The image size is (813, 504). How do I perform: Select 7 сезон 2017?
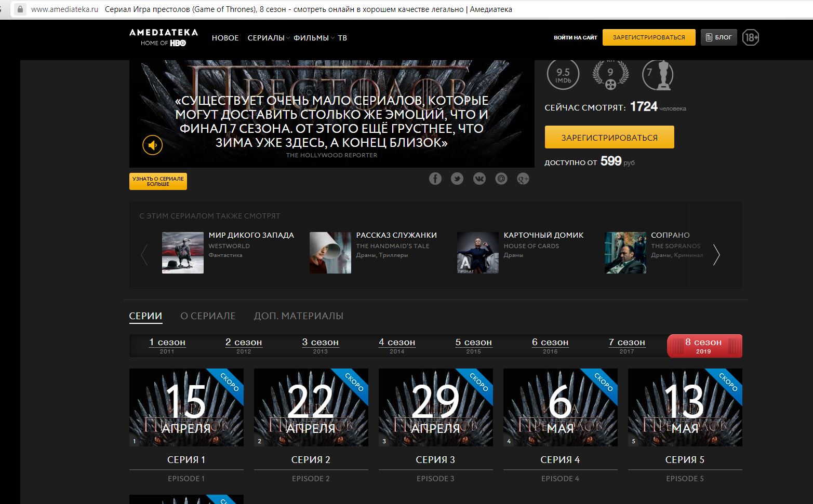click(x=627, y=346)
